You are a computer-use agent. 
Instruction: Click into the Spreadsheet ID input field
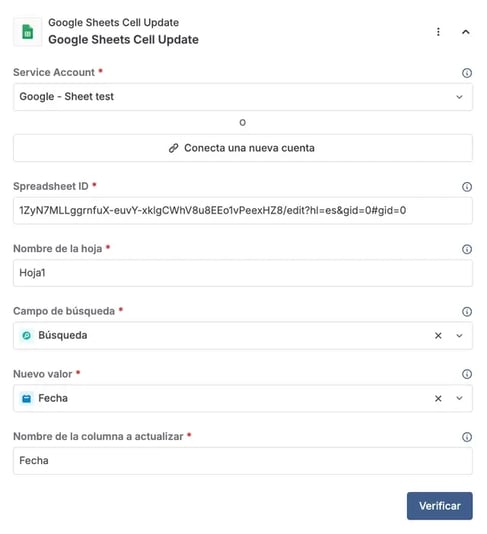(243, 210)
